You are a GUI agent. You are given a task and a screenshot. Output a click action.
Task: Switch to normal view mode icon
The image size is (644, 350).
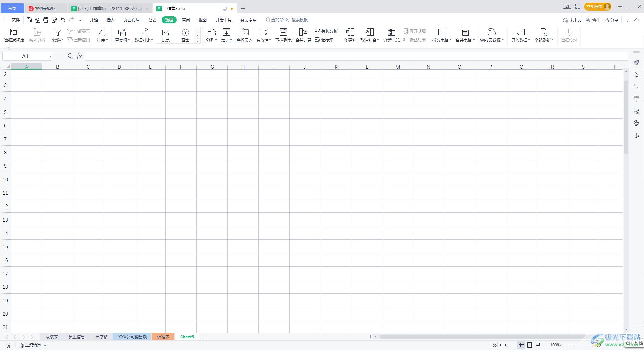(x=521, y=345)
